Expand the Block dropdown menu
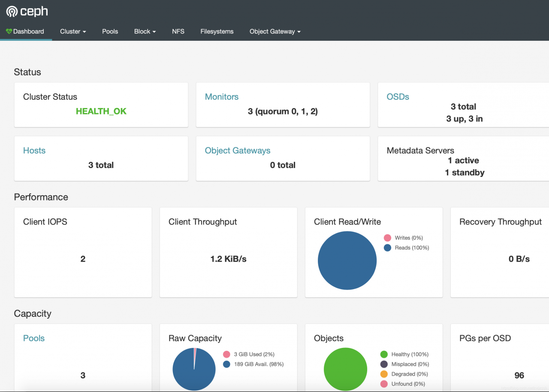This screenshot has width=549, height=392. pos(145,31)
